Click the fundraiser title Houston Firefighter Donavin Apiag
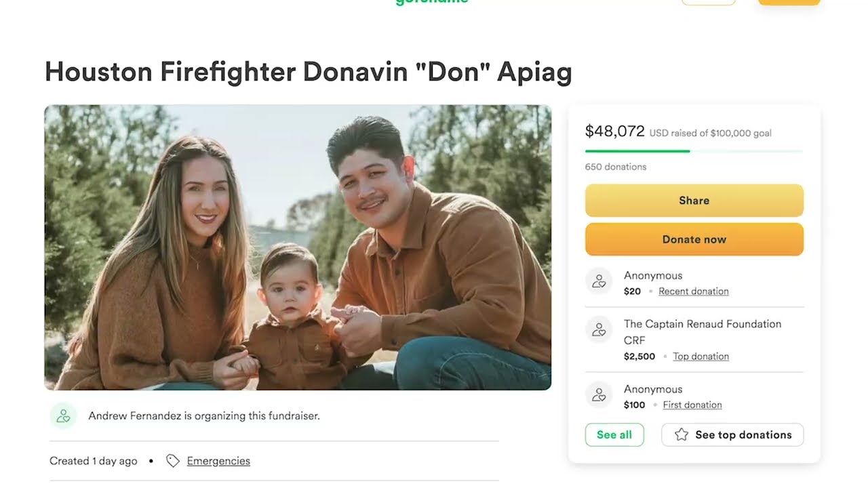 click(x=308, y=72)
